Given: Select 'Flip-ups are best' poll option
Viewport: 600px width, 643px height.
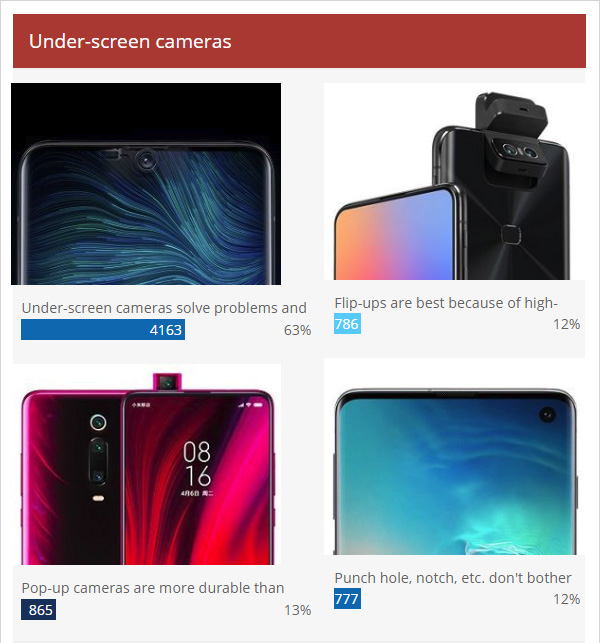Looking at the screenshot, I should 446,303.
